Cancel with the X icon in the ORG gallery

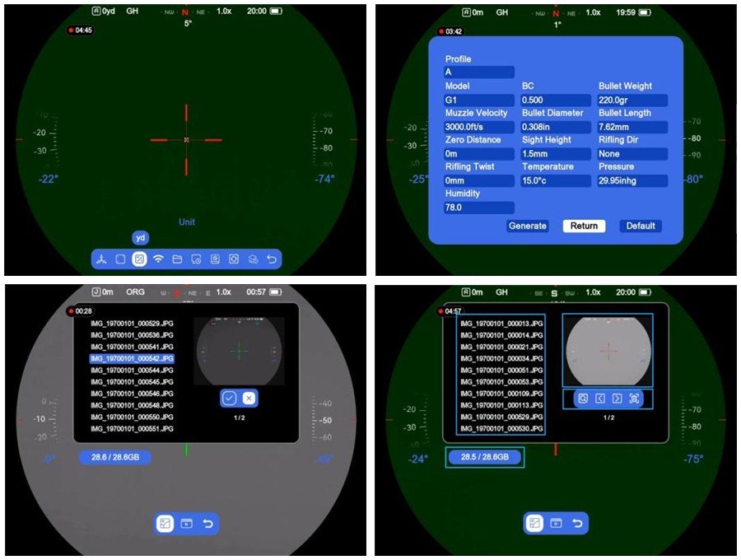pyautogui.click(x=249, y=399)
